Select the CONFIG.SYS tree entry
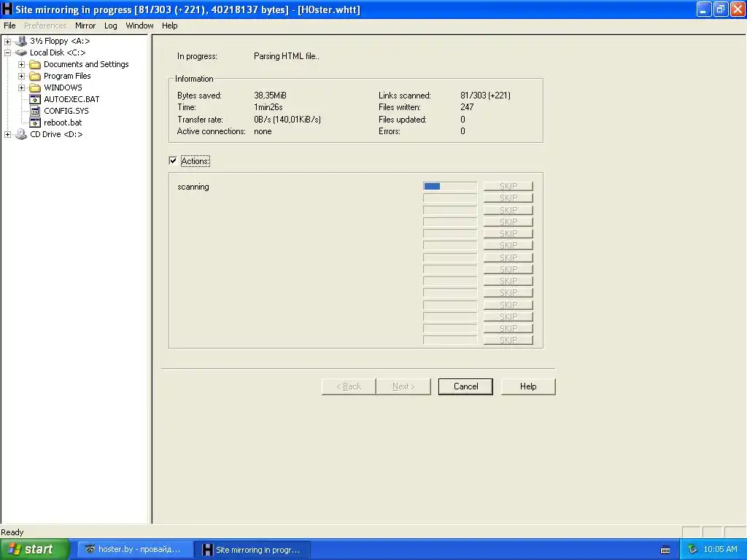This screenshot has height=560, width=747. [66, 111]
